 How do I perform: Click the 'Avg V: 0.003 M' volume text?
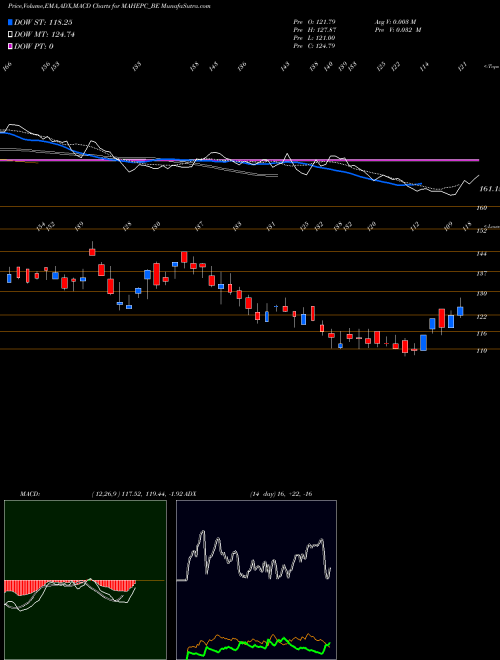[x=396, y=21]
